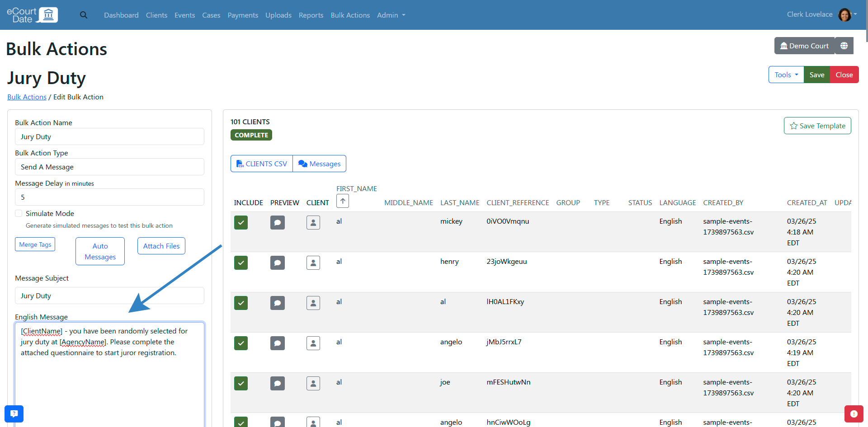Uncheck include for mickey row
This screenshot has width=868, height=427.
[241, 222]
